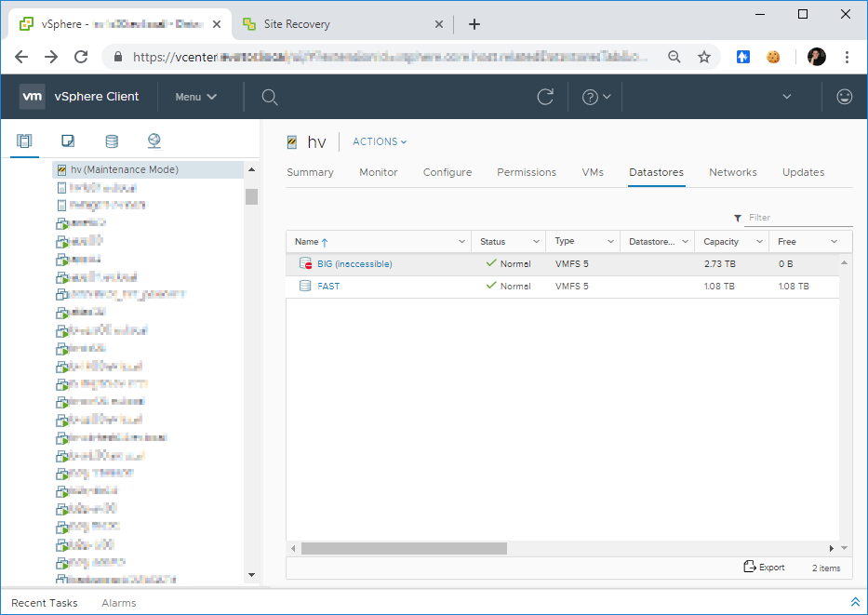Select hv (Maintenance Mode) in inventory tree
The height and width of the screenshot is (615, 868).
point(148,169)
